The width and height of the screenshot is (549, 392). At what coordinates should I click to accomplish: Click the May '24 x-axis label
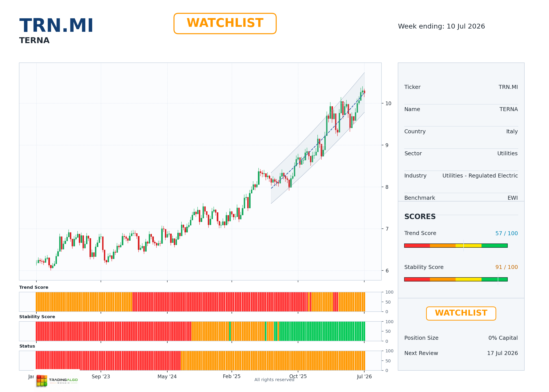167,377
